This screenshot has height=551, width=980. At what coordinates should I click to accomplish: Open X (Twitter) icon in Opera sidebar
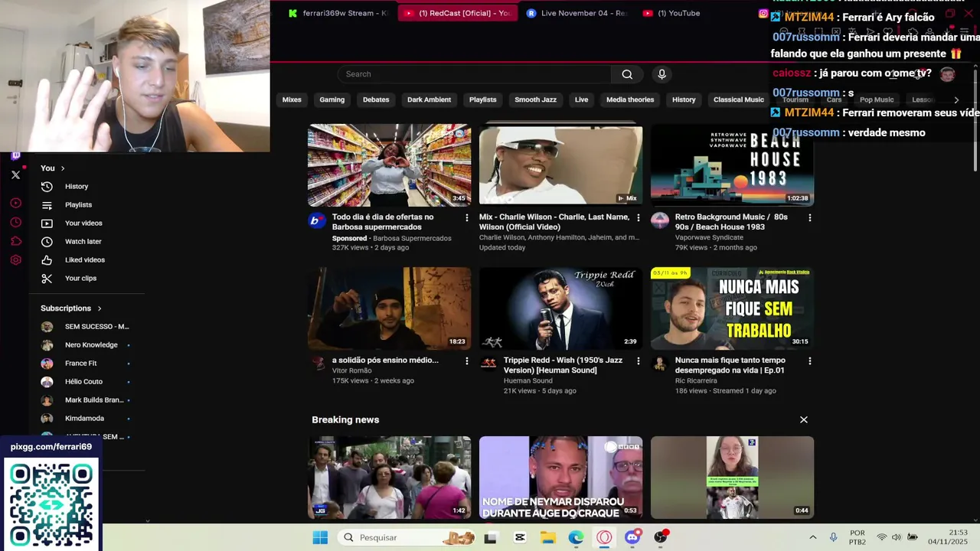pos(15,174)
